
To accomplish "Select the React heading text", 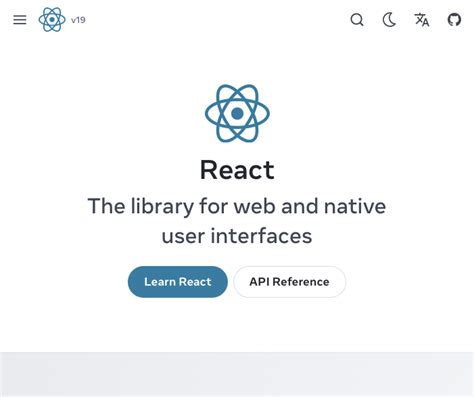I will coord(237,170).
